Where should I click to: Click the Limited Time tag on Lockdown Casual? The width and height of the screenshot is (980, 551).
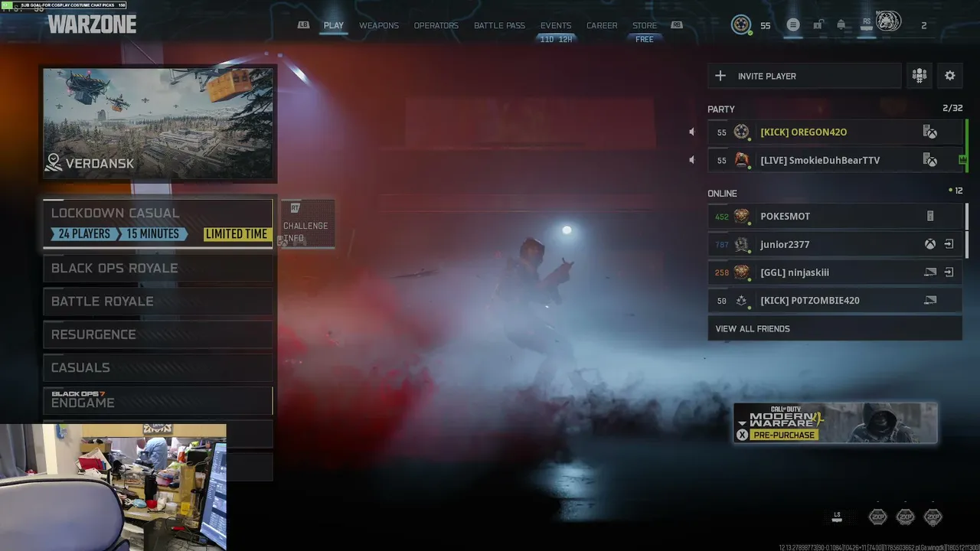point(237,234)
